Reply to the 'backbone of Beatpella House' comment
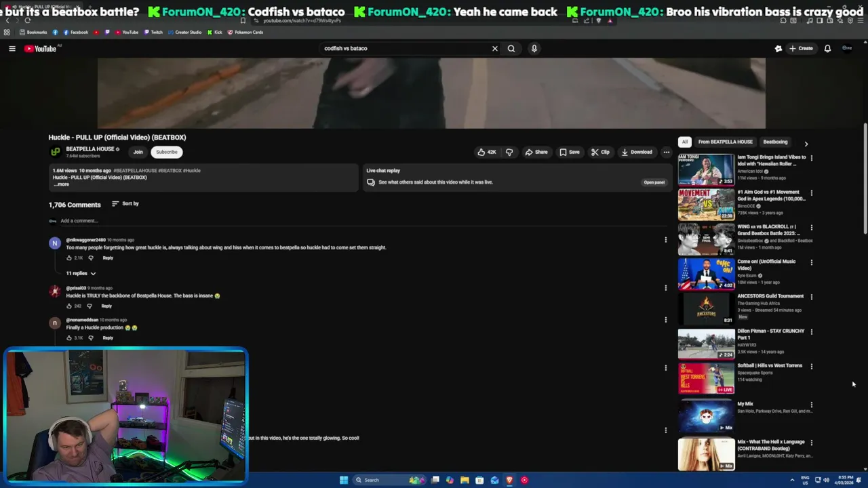 [x=106, y=306]
